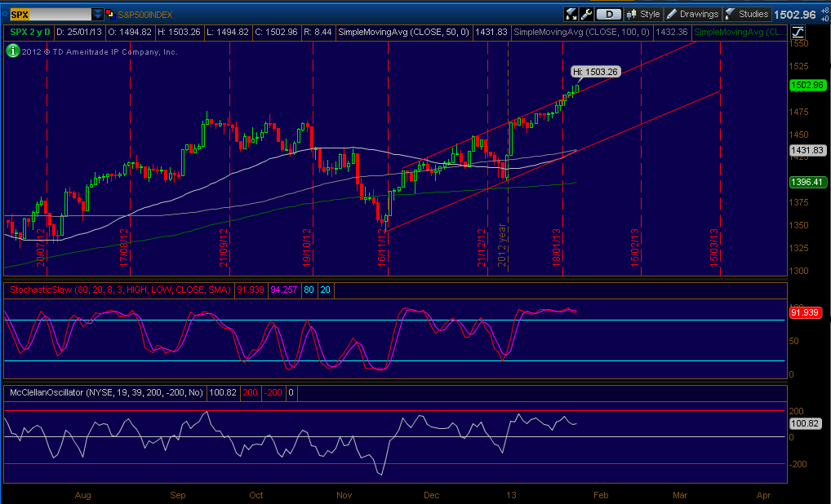The image size is (831, 504).
Task: Click the H: 1503.26 header cell
Action: [179, 32]
